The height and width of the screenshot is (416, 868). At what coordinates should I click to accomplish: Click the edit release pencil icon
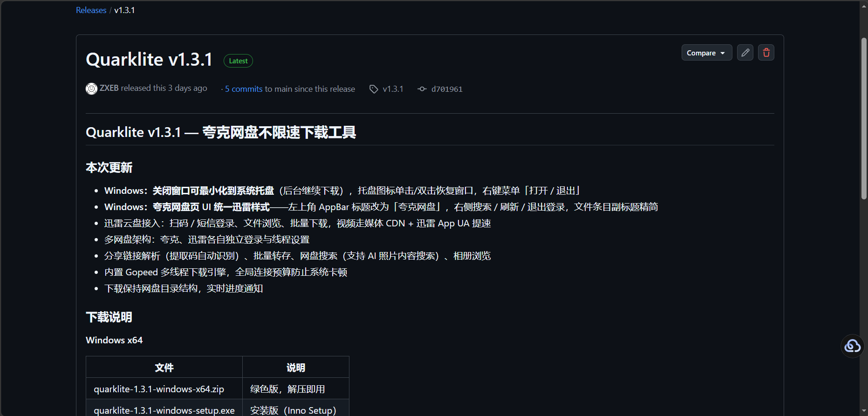pos(745,53)
